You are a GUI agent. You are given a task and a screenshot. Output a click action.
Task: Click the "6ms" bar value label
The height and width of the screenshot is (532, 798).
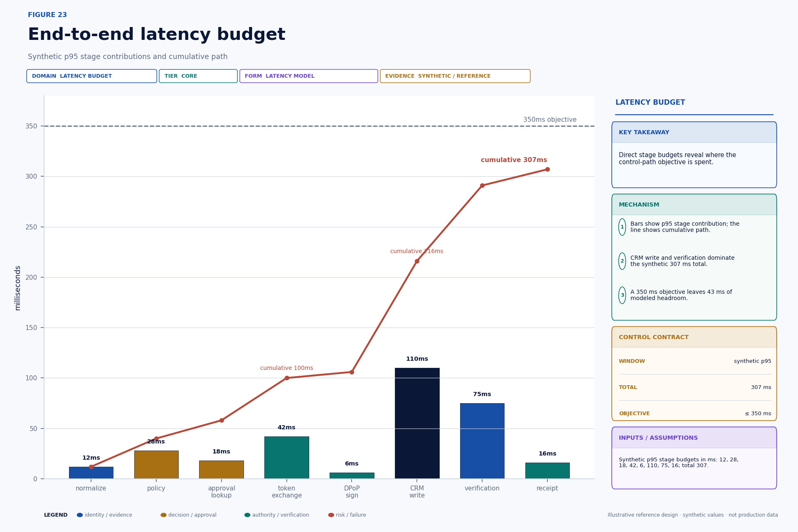coord(352,464)
